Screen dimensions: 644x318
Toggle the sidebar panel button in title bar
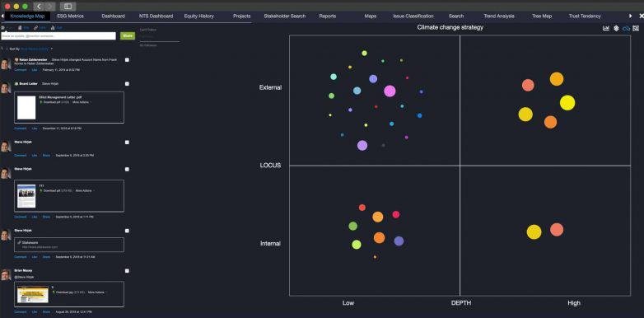click(x=68, y=7)
